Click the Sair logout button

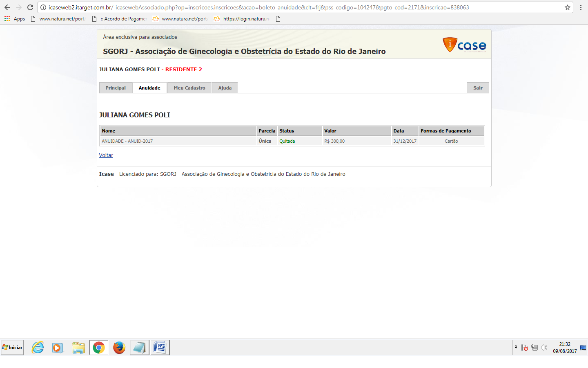click(x=478, y=88)
